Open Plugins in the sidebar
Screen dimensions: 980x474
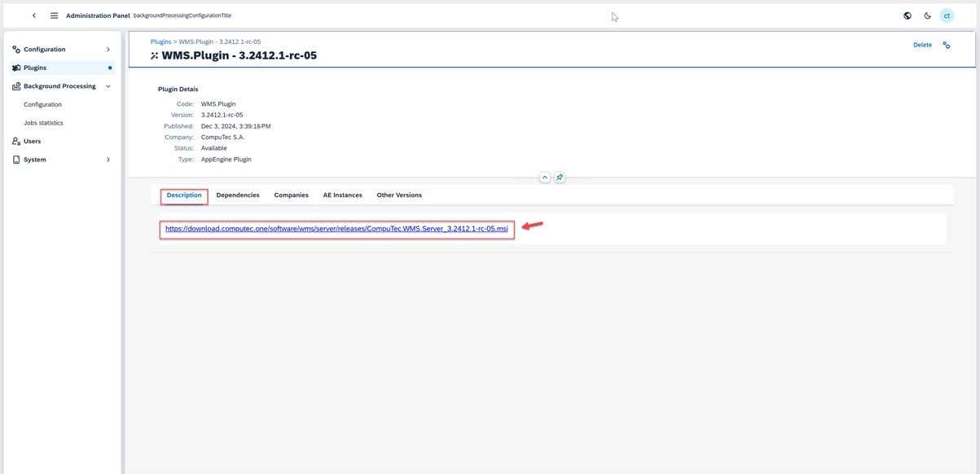(x=35, y=68)
